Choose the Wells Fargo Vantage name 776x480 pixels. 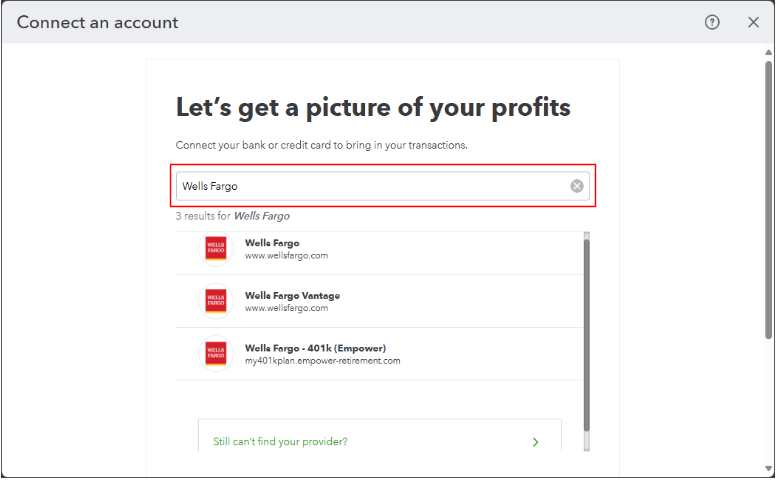tap(292, 295)
